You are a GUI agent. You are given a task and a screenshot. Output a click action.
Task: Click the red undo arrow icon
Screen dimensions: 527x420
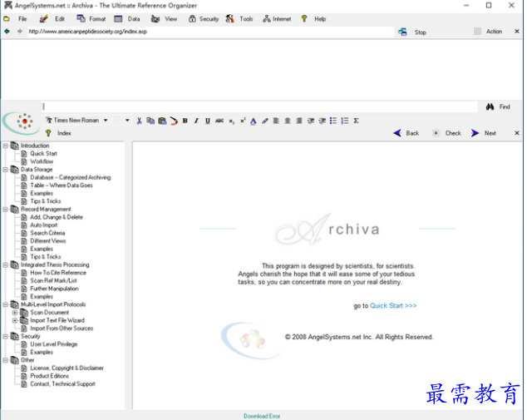[174, 121]
